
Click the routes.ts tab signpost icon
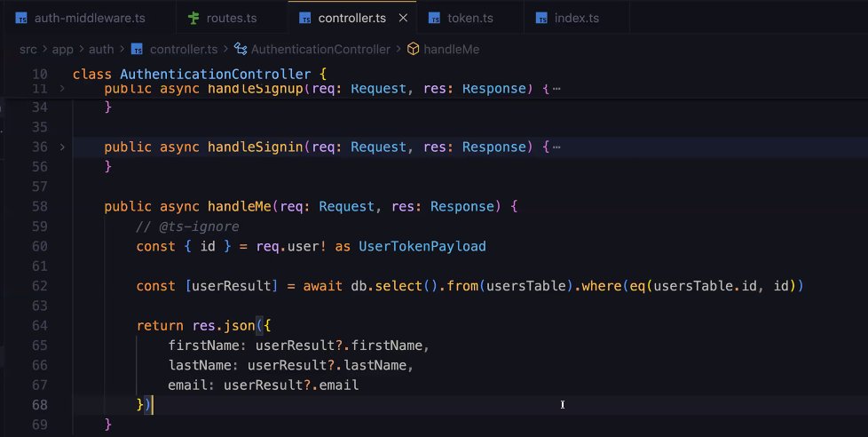[193, 18]
